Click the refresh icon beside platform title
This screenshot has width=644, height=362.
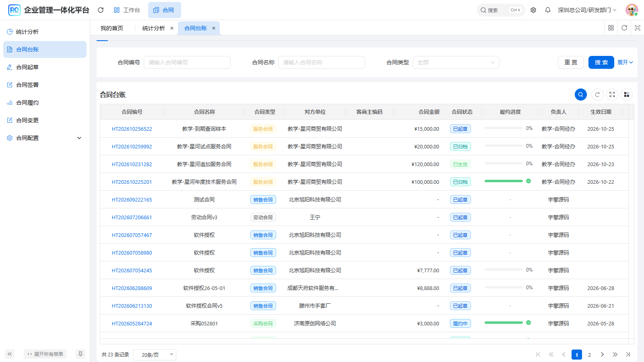(x=101, y=10)
